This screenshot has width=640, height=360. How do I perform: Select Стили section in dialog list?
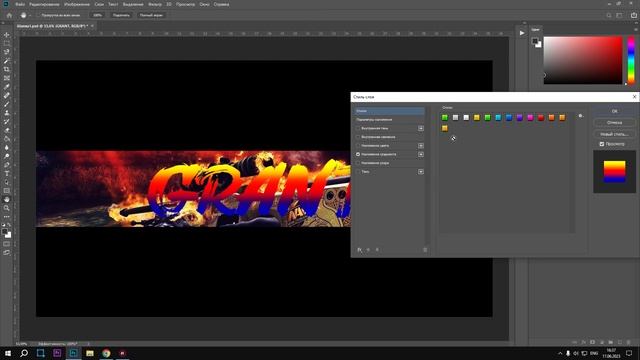[389, 111]
